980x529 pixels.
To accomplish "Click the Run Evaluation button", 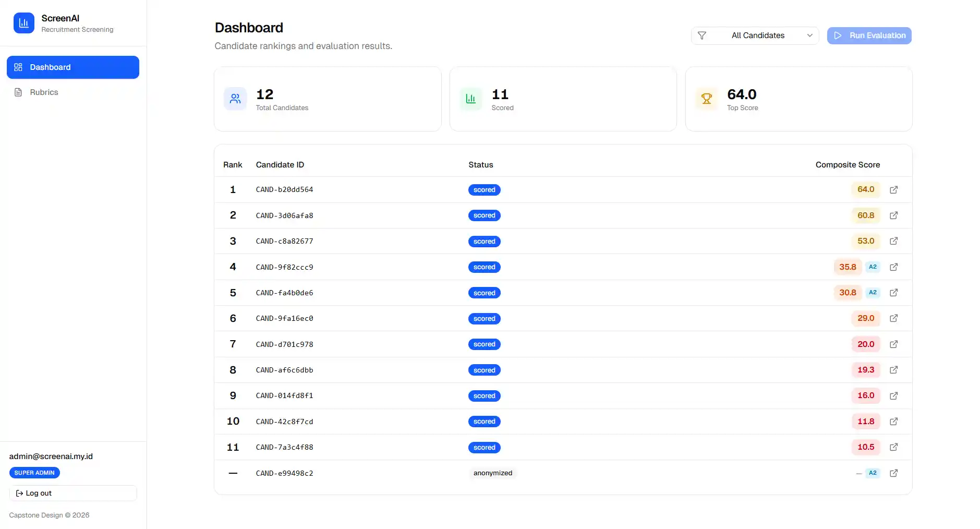I will pyautogui.click(x=869, y=35).
